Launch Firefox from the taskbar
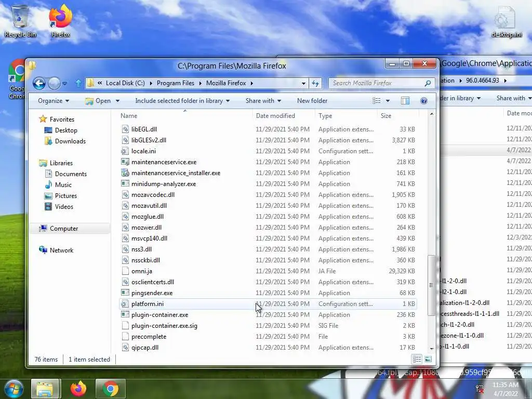This screenshot has height=399, width=532. pos(78,389)
